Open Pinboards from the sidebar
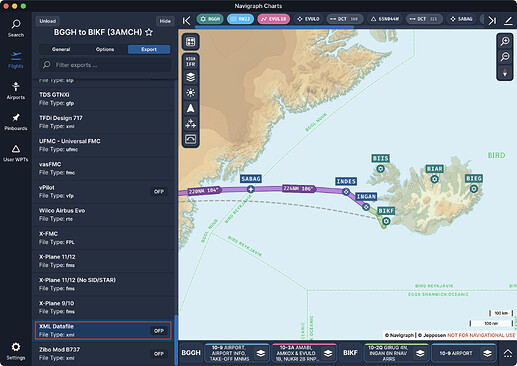The height and width of the screenshot is (366, 517). point(16,122)
